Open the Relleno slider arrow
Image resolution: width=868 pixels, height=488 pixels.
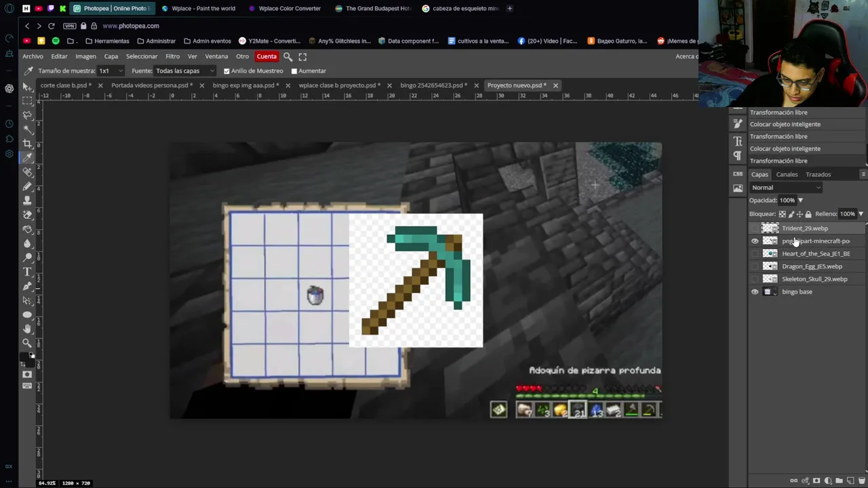click(x=861, y=214)
